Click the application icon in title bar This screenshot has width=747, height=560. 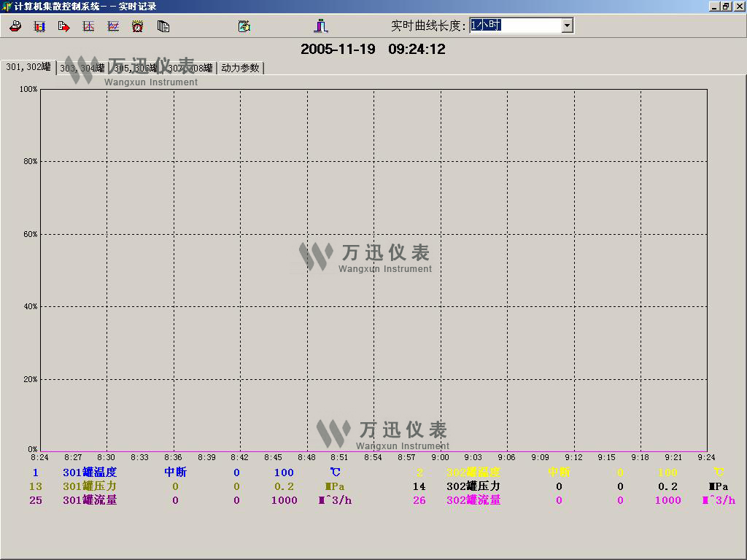tap(6, 6)
